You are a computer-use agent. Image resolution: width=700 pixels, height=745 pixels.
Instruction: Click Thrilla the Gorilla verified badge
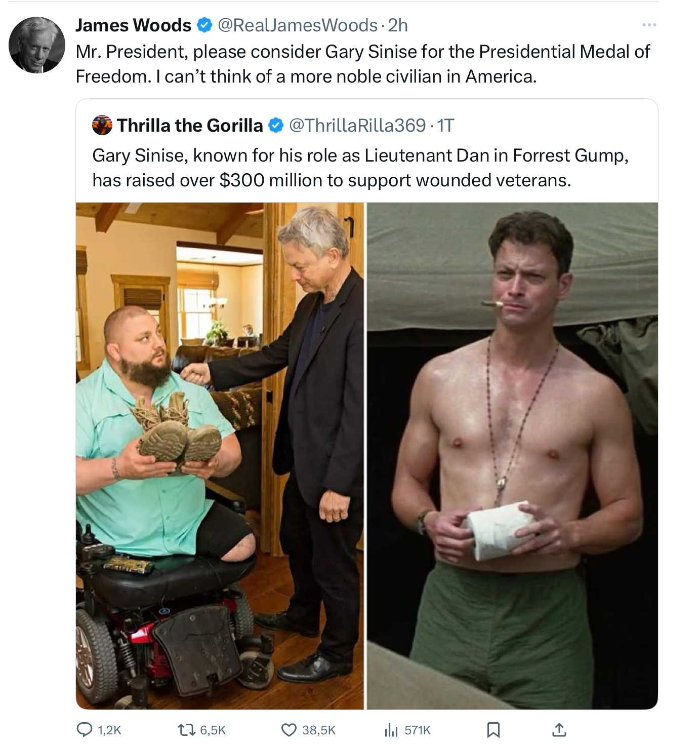pyautogui.click(x=275, y=125)
